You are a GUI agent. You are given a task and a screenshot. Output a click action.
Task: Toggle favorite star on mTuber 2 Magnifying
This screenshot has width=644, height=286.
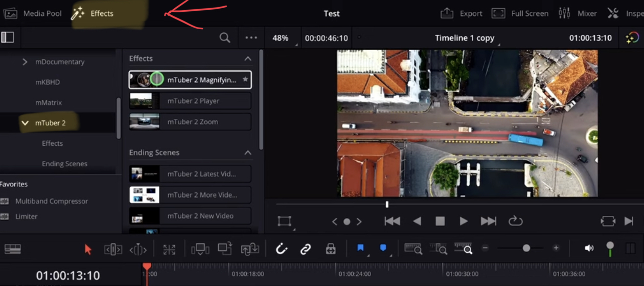245,80
